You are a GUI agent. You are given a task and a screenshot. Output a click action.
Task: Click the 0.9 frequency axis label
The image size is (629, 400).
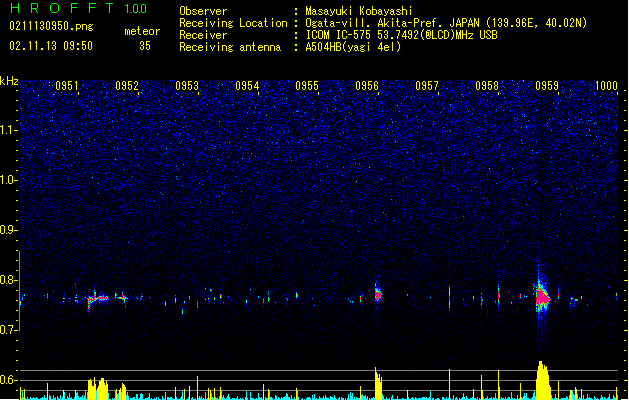click(x=9, y=230)
